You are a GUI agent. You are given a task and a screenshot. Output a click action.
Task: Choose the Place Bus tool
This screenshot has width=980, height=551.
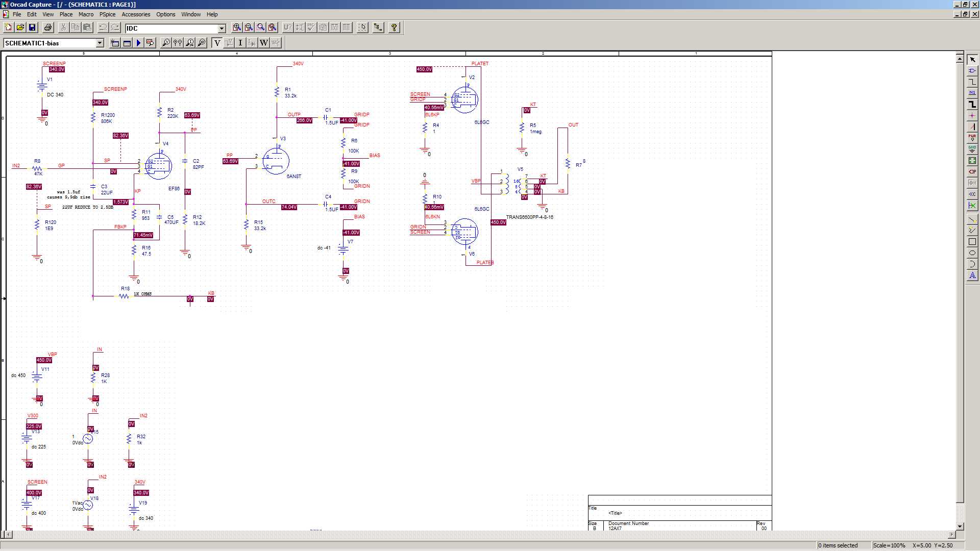(972, 104)
